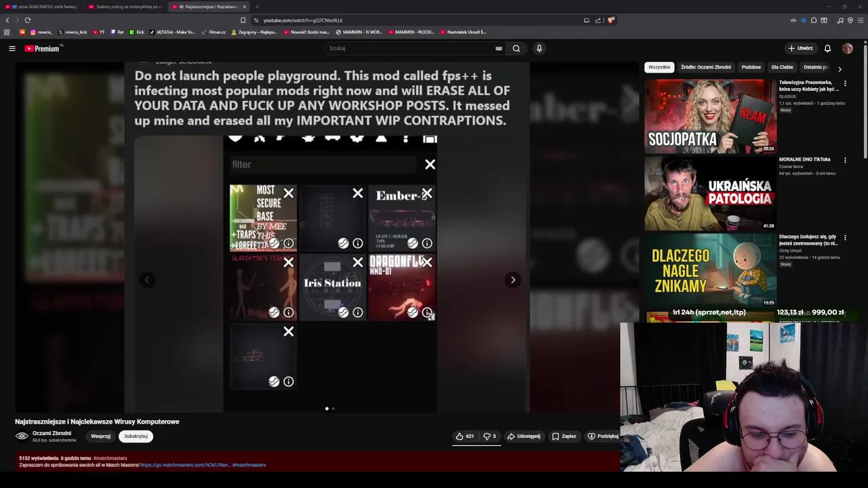Open the nowciu_ Instagram bookmark

(41, 32)
